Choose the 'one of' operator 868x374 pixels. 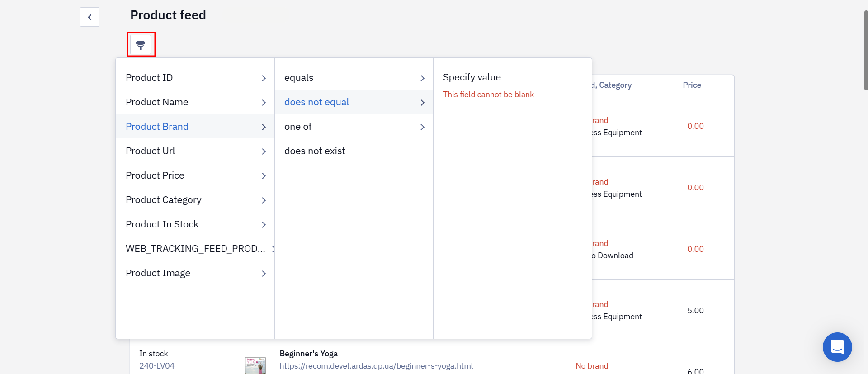(354, 127)
